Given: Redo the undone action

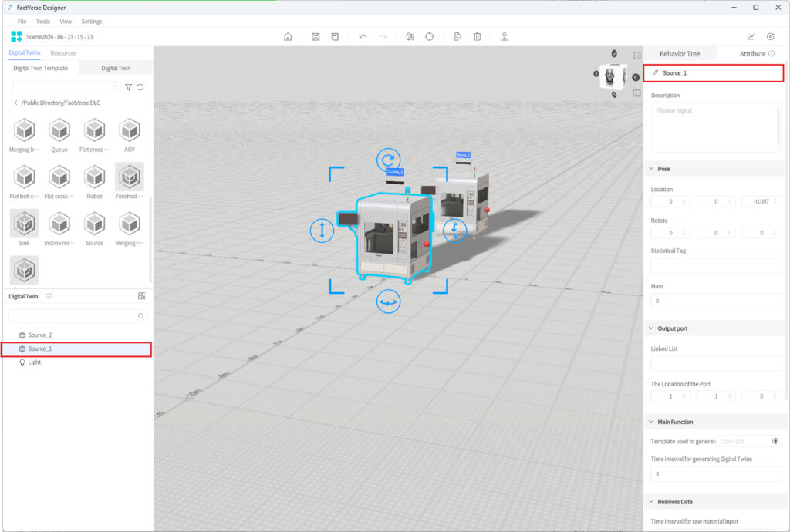Looking at the screenshot, I should (383, 37).
